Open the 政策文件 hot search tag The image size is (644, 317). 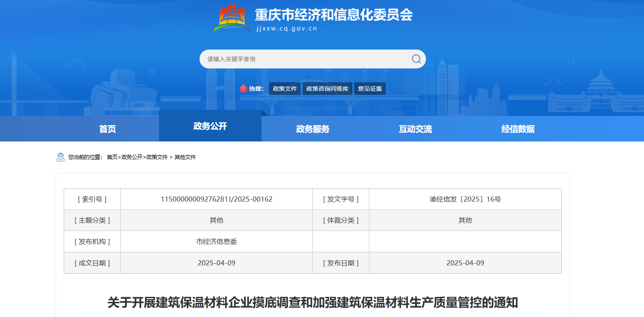(285, 89)
